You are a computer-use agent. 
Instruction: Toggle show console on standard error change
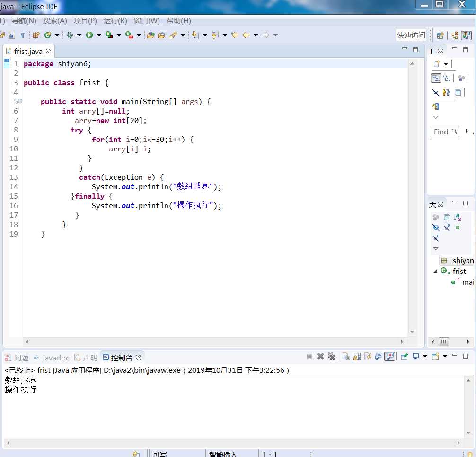390,356
